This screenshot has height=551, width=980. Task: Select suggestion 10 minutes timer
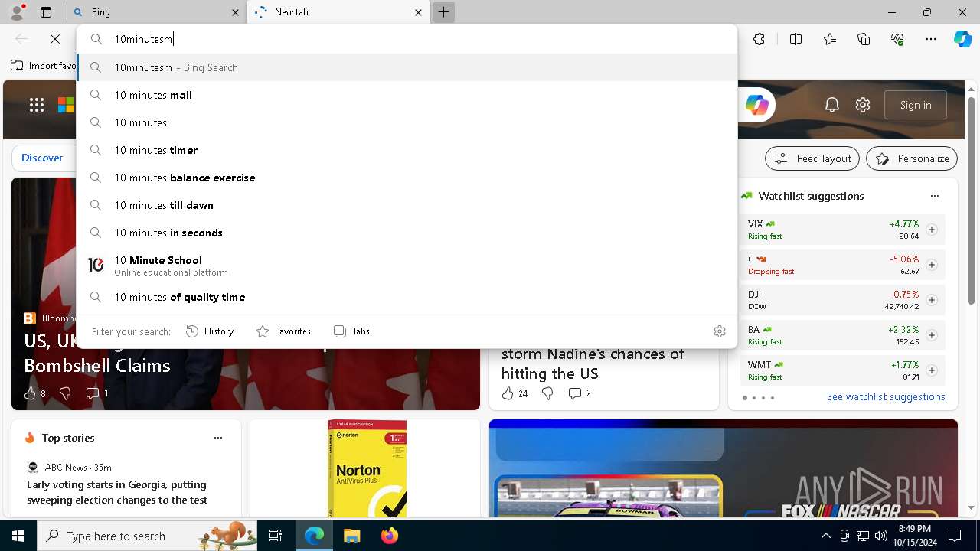[407, 150]
